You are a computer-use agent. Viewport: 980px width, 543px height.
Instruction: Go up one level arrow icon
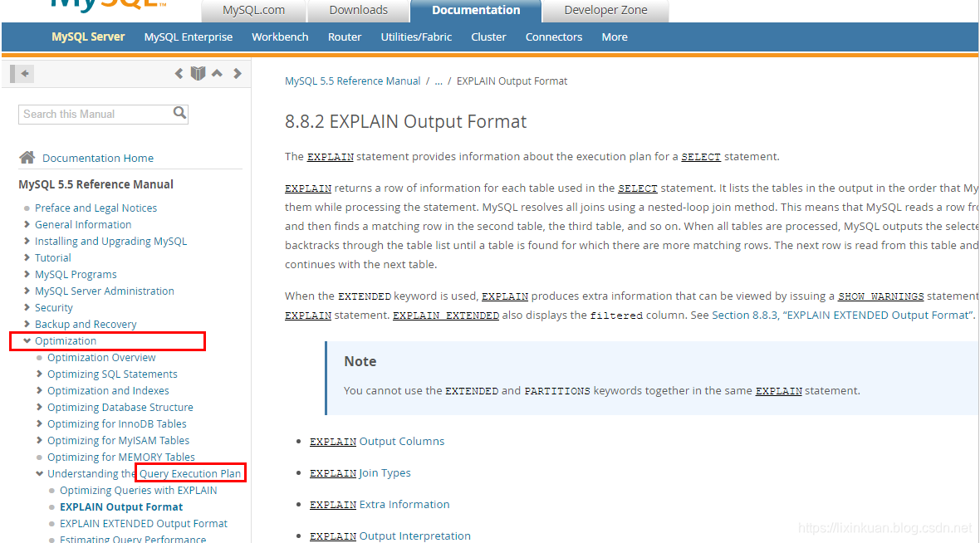[217, 73]
